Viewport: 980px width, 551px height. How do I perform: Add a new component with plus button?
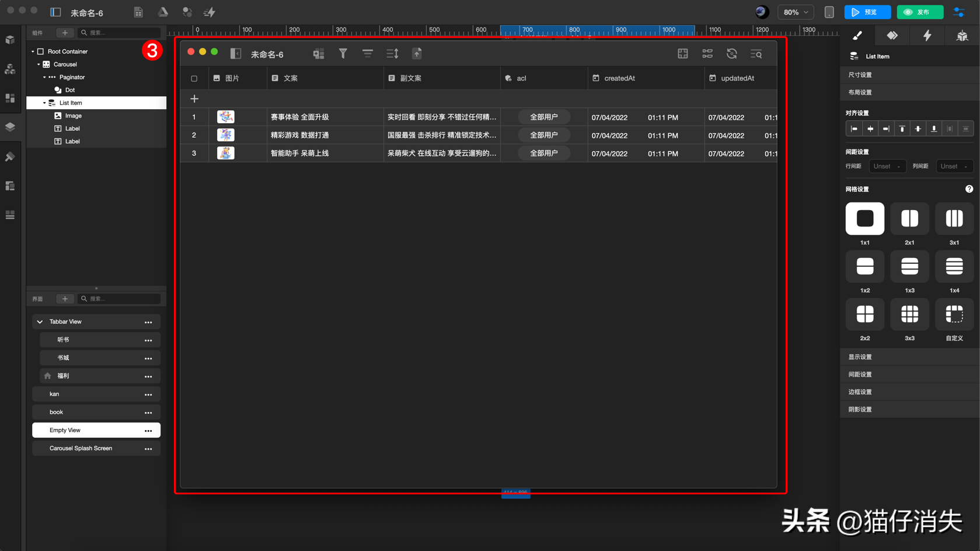[x=65, y=33]
